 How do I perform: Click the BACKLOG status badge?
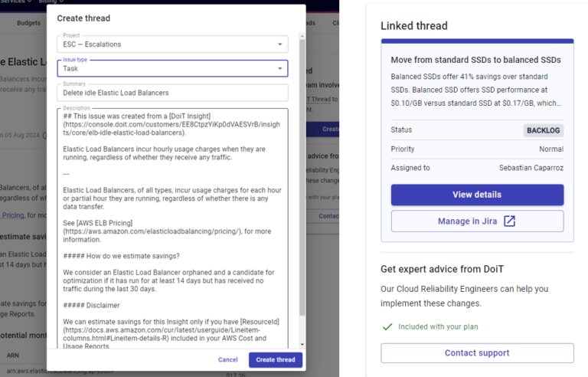[x=543, y=130]
